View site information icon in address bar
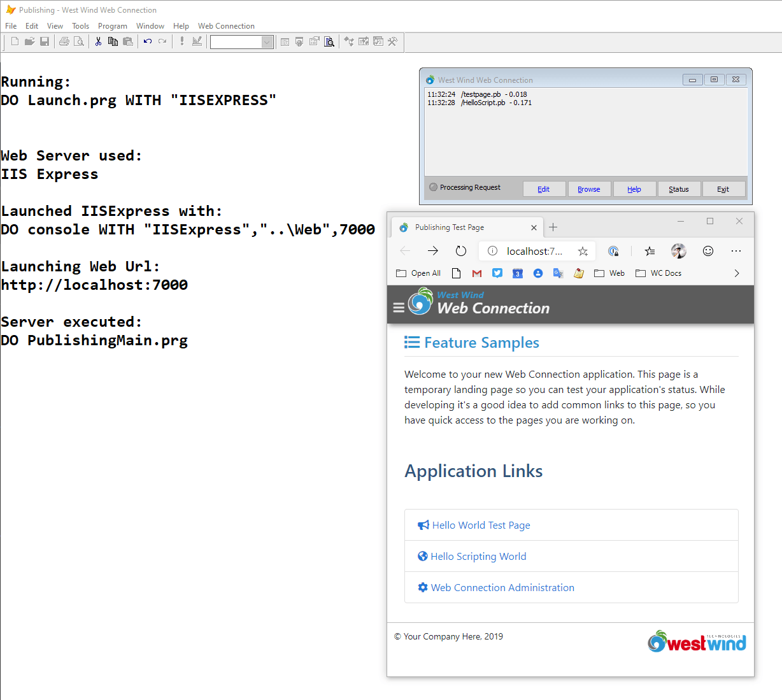Image resolution: width=782 pixels, height=700 pixels. point(492,251)
